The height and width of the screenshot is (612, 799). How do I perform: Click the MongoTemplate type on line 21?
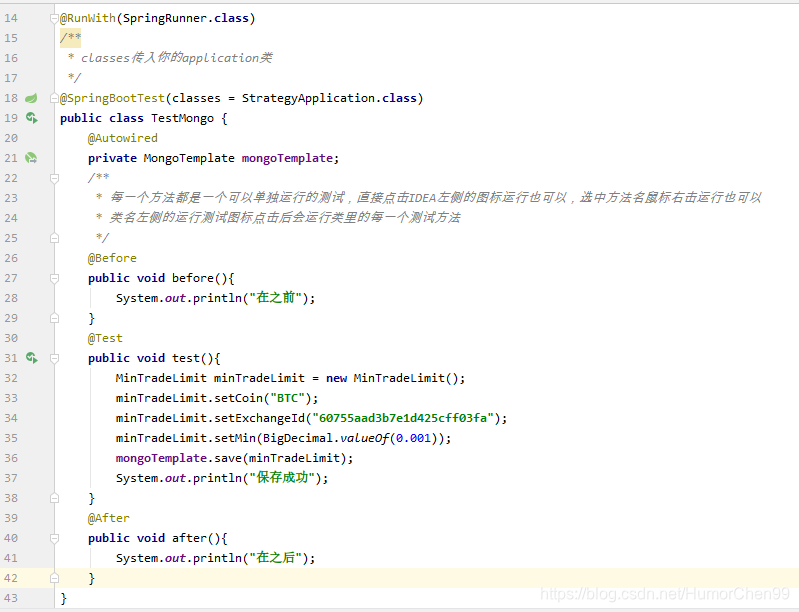(x=189, y=158)
